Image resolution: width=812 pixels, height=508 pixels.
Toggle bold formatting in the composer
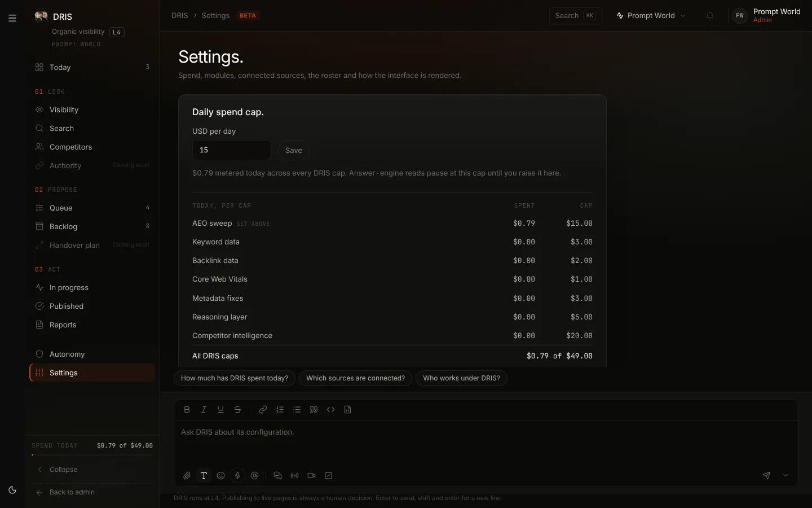coord(187,410)
